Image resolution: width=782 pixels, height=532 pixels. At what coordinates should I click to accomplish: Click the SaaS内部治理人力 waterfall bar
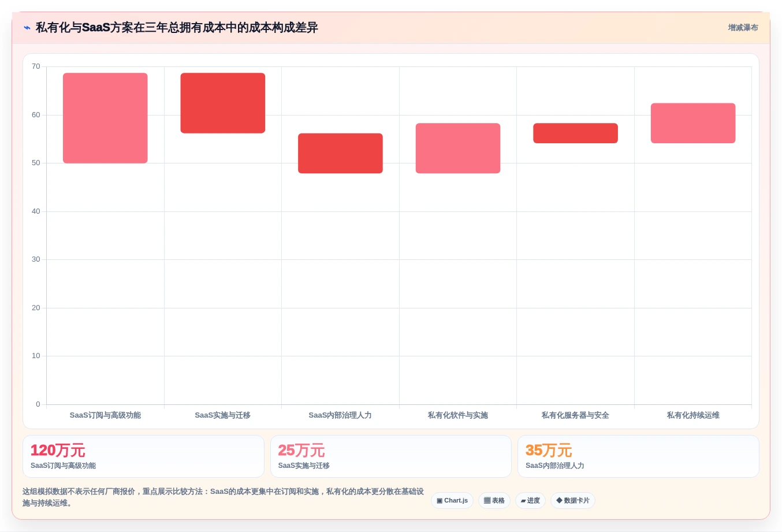pos(340,153)
